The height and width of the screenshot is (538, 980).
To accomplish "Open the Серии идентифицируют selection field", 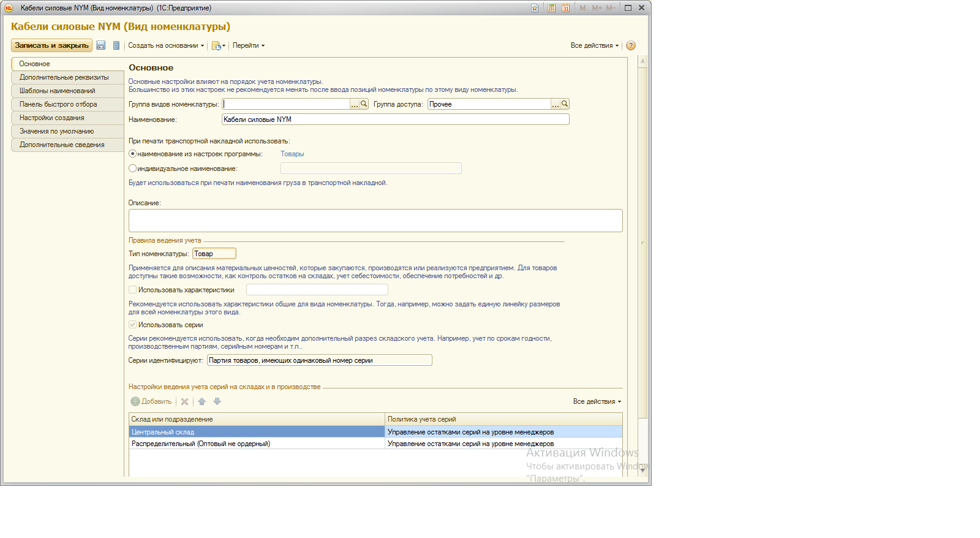I will [320, 360].
